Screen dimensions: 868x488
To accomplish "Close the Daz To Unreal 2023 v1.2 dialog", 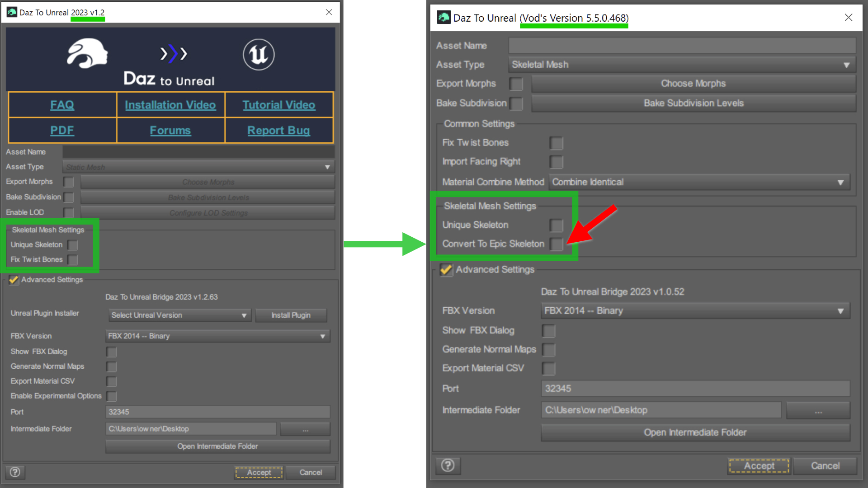I will pos(329,12).
